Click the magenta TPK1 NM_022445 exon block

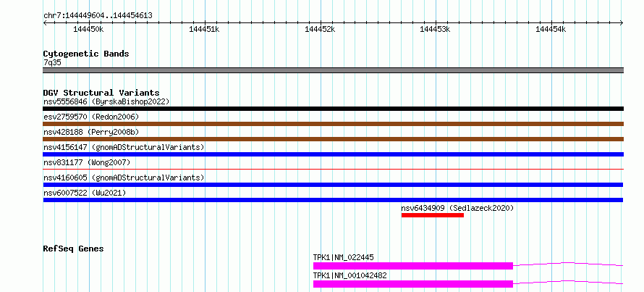[x=413, y=266]
